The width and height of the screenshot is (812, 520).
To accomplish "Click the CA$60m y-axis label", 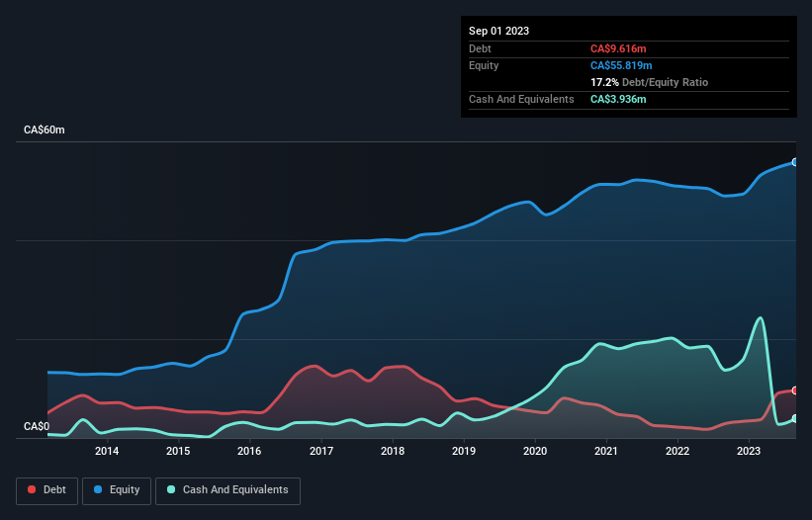I will click(45, 130).
